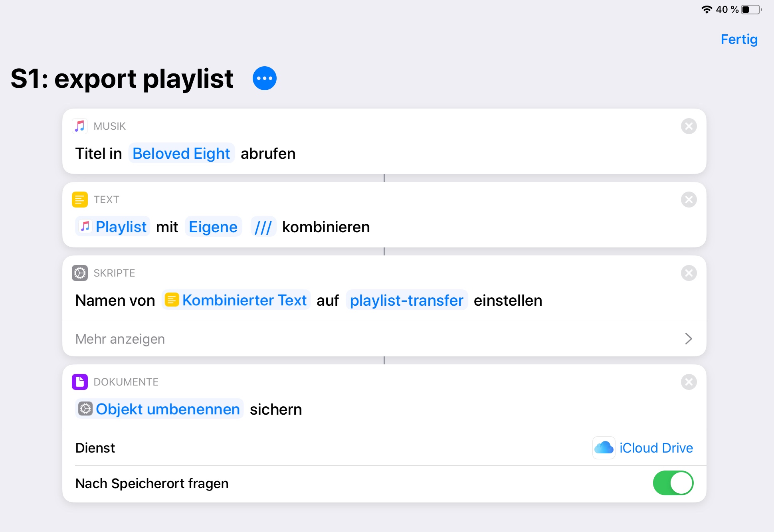Tap the purple Dokumente file icon
Image resolution: width=774 pixels, height=532 pixels.
pyautogui.click(x=80, y=382)
